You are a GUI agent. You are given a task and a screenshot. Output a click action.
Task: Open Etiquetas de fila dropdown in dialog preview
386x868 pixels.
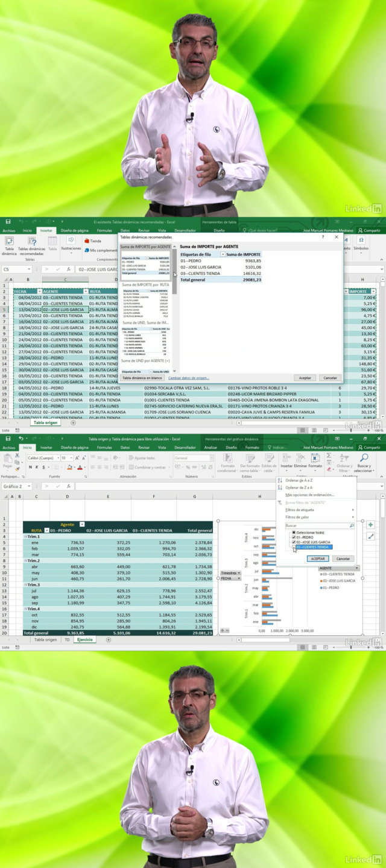(223, 255)
